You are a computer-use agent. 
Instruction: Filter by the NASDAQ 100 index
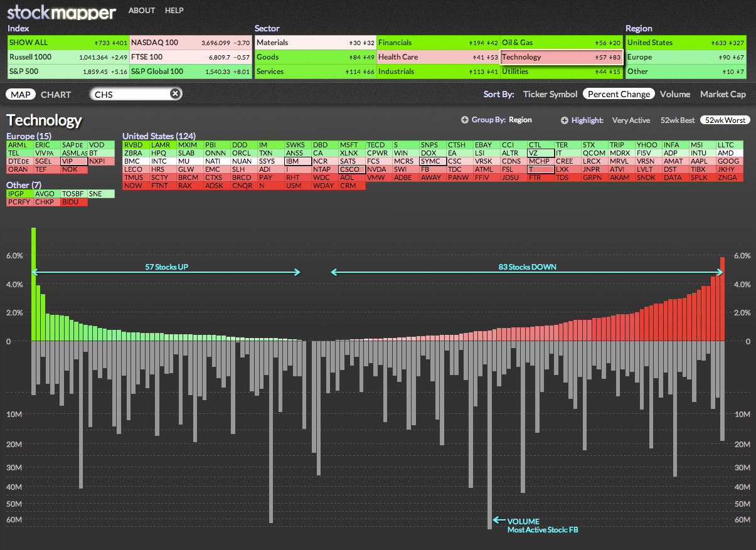click(x=191, y=43)
